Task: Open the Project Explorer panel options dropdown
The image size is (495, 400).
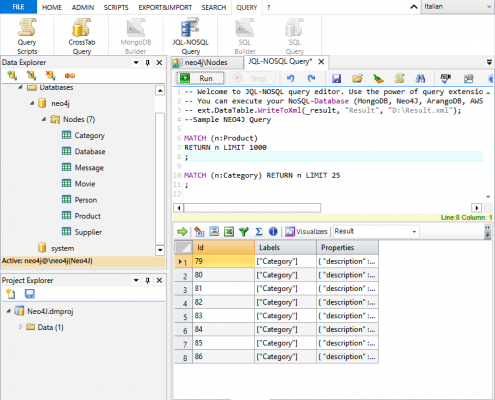Action: click(136, 280)
